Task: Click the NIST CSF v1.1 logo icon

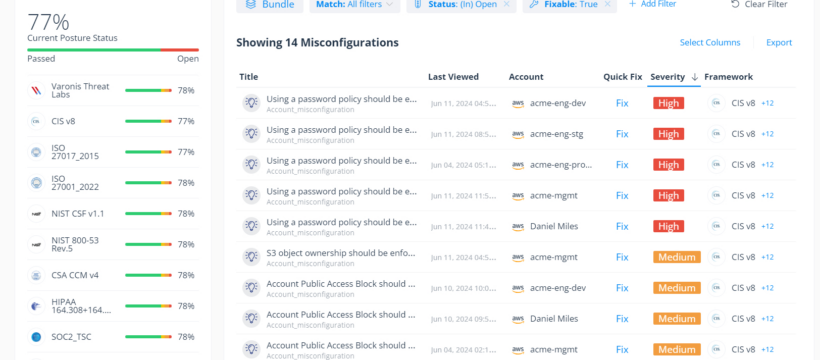Action: 36,213
